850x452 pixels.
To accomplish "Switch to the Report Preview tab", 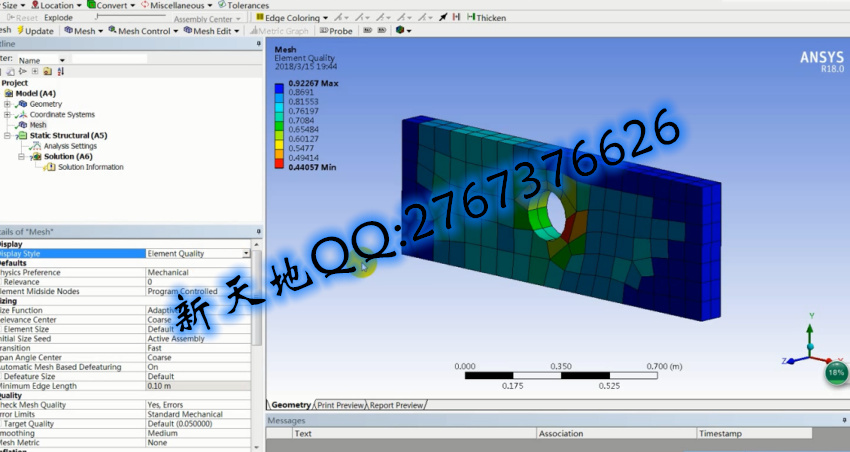I will [396, 405].
